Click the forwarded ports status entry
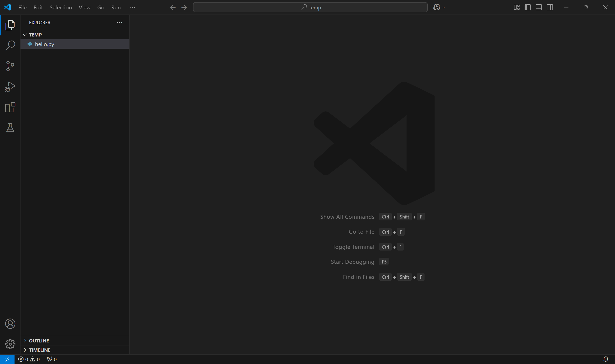The width and height of the screenshot is (615, 364). click(x=52, y=359)
